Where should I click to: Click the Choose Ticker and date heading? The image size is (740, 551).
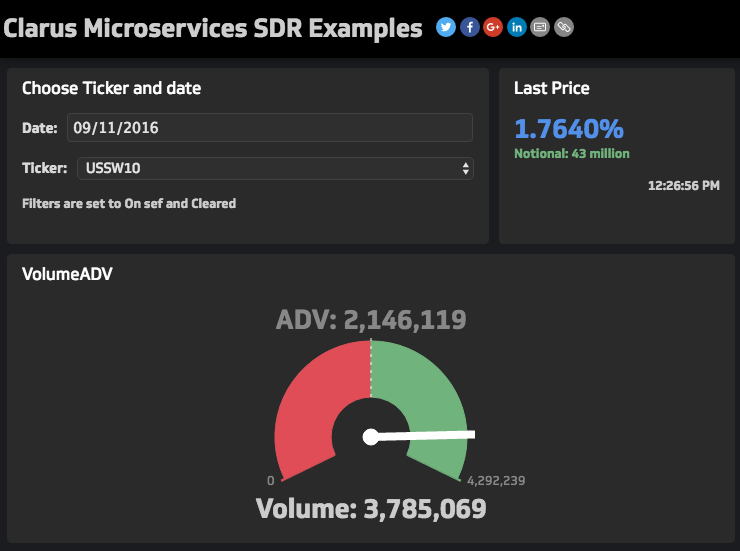[x=111, y=88]
